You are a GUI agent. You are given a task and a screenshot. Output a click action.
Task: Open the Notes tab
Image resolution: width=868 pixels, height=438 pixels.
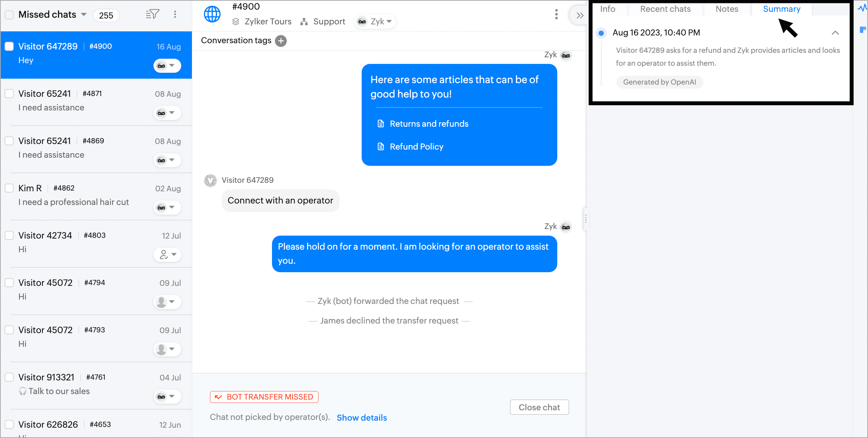point(727,9)
